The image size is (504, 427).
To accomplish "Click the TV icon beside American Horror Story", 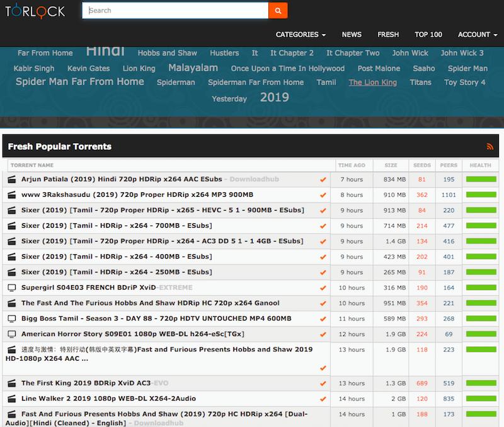I will [x=11, y=334].
